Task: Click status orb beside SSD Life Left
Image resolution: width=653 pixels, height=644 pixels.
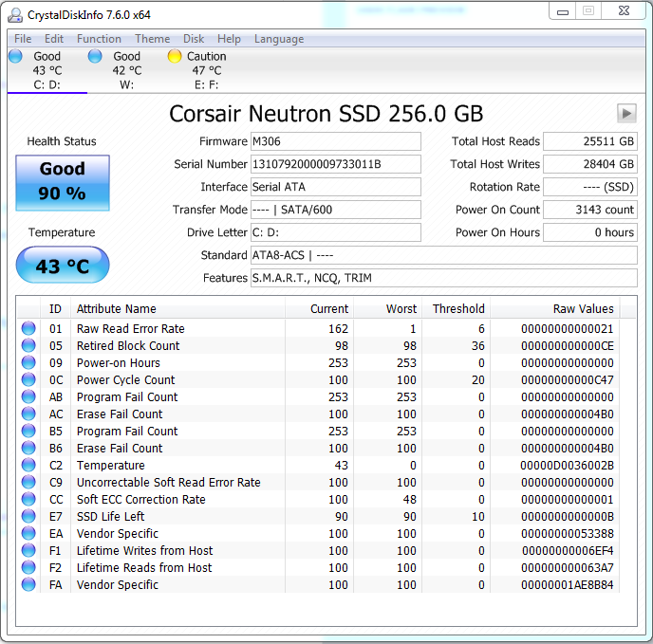Action: pyautogui.click(x=28, y=517)
